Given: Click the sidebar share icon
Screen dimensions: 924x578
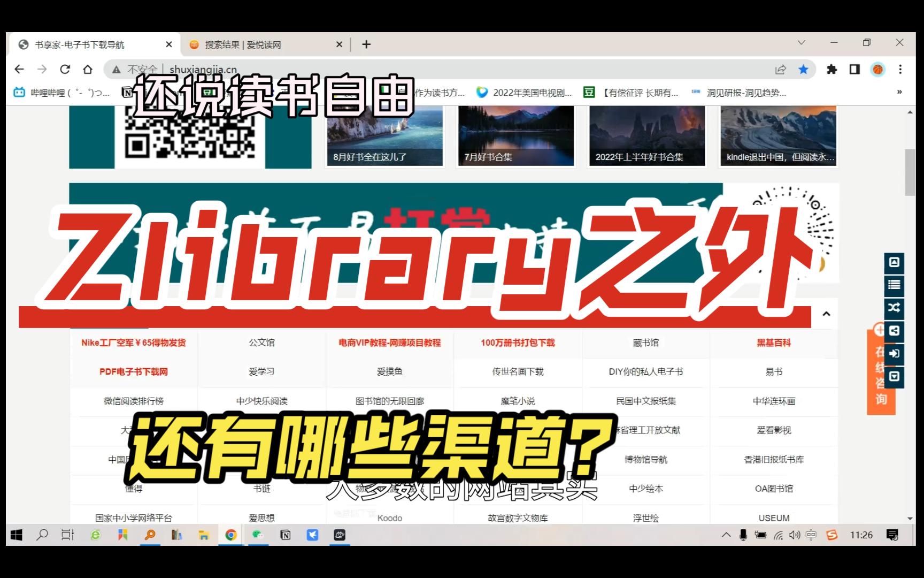Looking at the screenshot, I should [x=894, y=331].
